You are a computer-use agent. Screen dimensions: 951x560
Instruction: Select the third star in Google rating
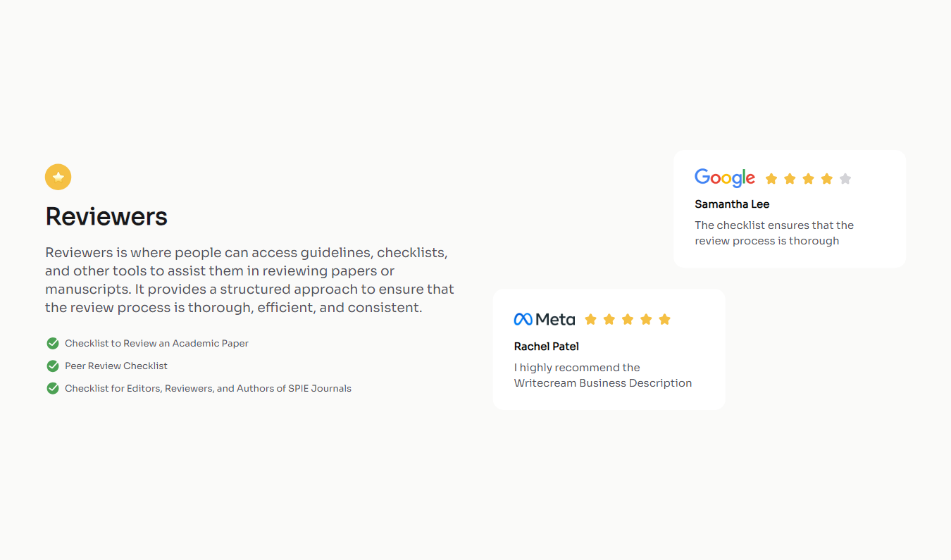click(x=808, y=179)
